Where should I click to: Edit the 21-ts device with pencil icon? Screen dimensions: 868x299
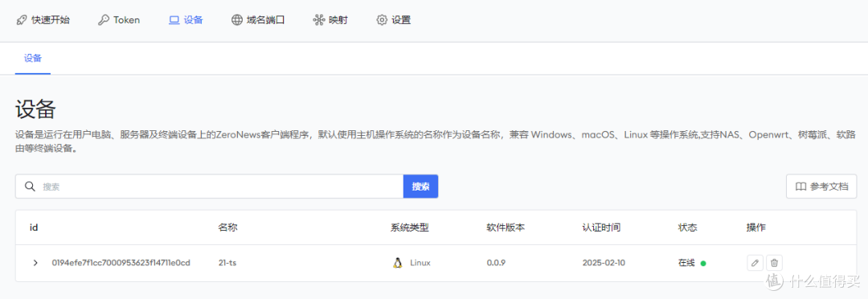pos(755,263)
